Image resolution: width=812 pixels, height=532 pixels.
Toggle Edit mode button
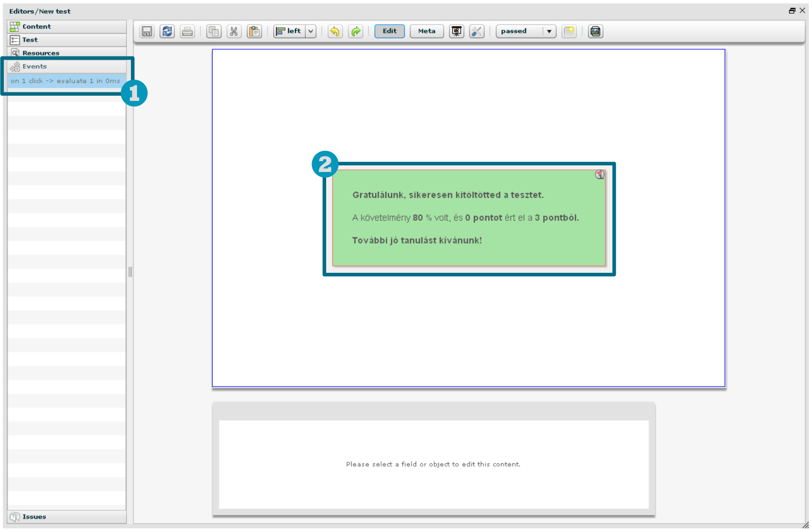(389, 31)
